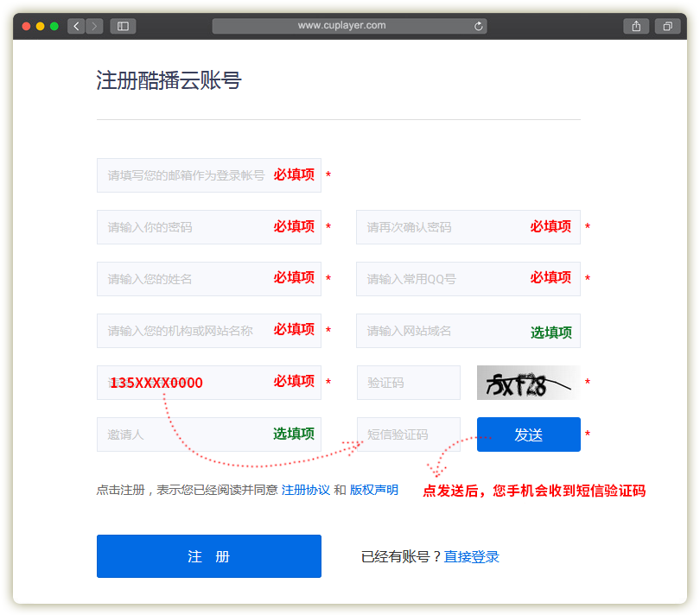The image size is (700, 615).
Task: Click the QQ number input field
Action: (441, 279)
